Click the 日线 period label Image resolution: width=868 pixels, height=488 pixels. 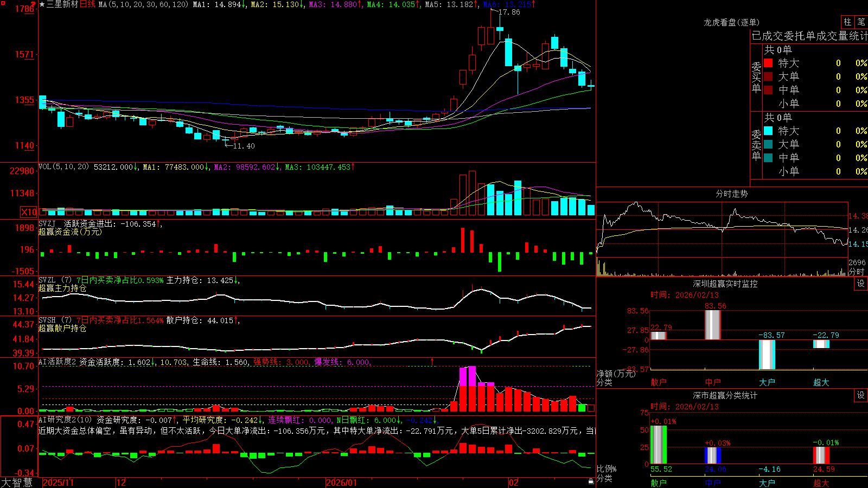pos(87,4)
